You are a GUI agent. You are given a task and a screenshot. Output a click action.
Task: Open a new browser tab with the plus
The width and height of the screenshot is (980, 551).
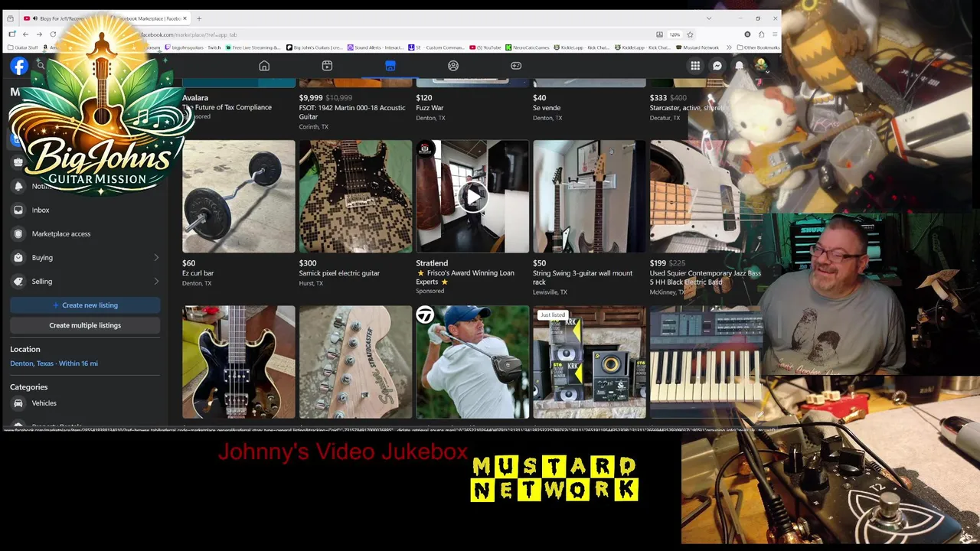(199, 18)
